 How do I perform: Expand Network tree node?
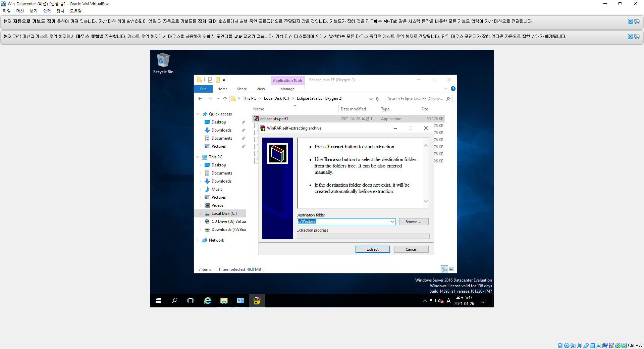198,240
